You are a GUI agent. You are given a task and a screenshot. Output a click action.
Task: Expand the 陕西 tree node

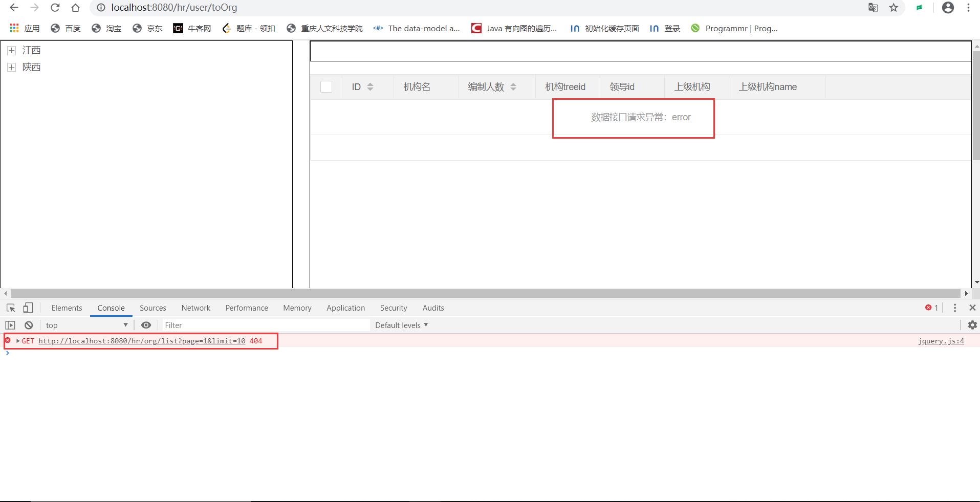[x=12, y=67]
